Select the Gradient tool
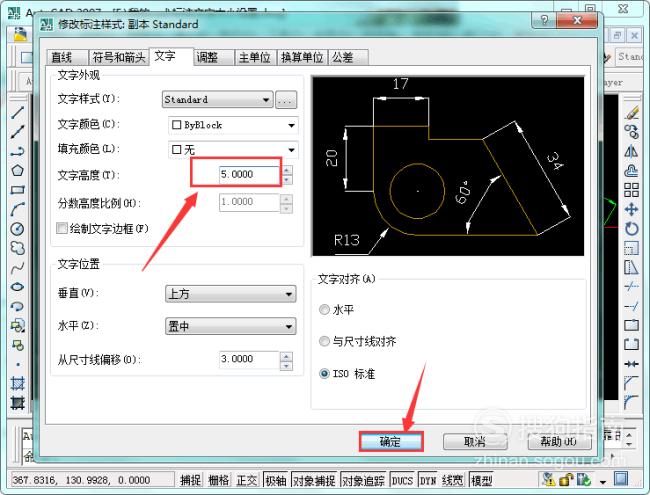This screenshot has height=495, width=650. tap(17, 403)
